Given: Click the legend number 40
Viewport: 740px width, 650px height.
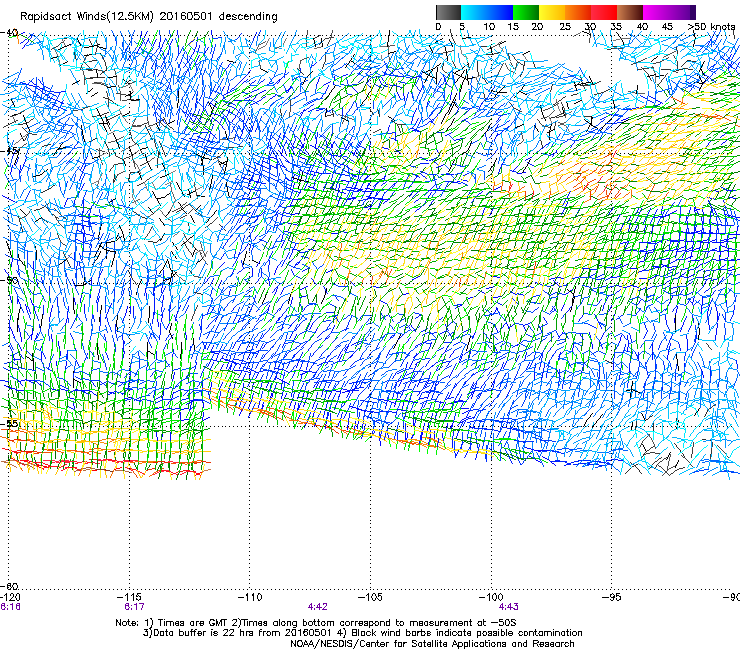Looking at the screenshot, I should point(642,27).
